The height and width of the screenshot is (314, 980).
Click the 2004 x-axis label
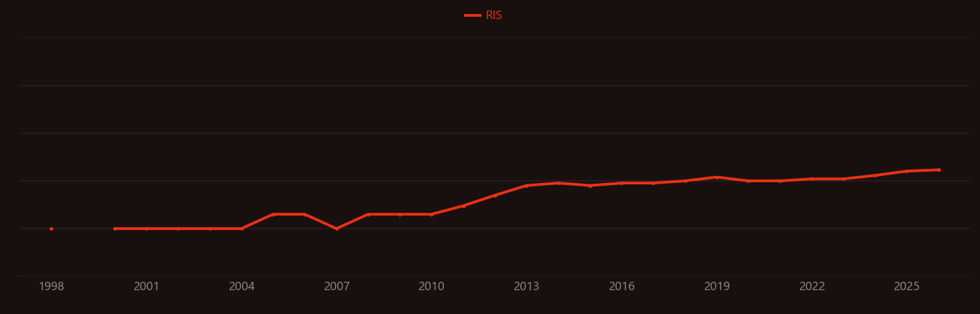[x=241, y=287]
